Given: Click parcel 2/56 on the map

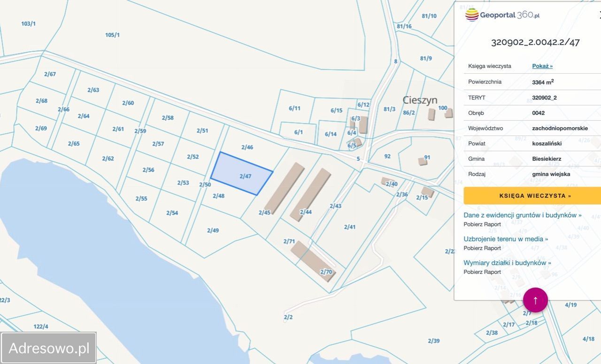Looking at the screenshot, I should pyautogui.click(x=148, y=170).
